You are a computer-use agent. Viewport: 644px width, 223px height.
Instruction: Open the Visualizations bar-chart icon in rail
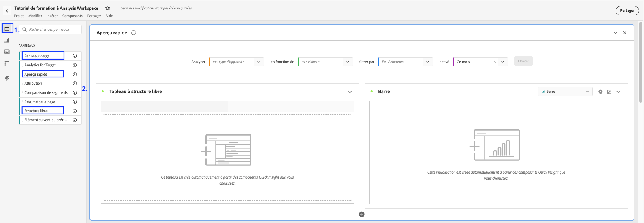coord(7,40)
